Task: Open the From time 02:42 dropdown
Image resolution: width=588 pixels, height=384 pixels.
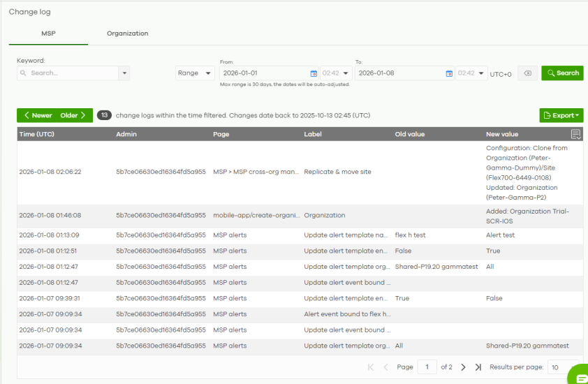Action: [x=336, y=73]
